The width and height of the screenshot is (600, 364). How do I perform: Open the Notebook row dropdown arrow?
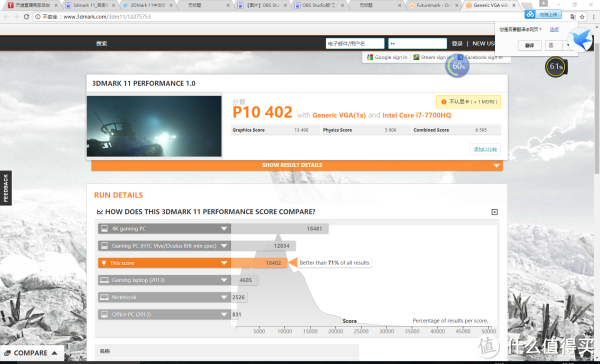(224, 297)
